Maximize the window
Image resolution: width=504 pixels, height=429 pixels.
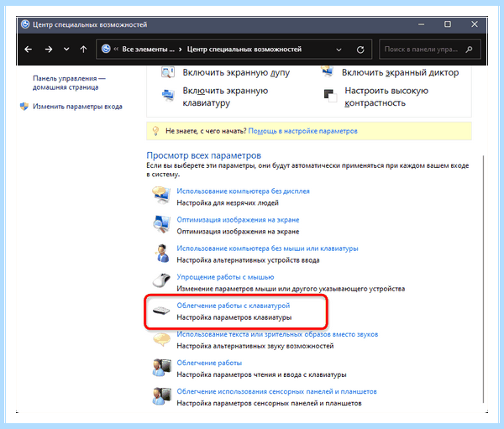[448, 24]
